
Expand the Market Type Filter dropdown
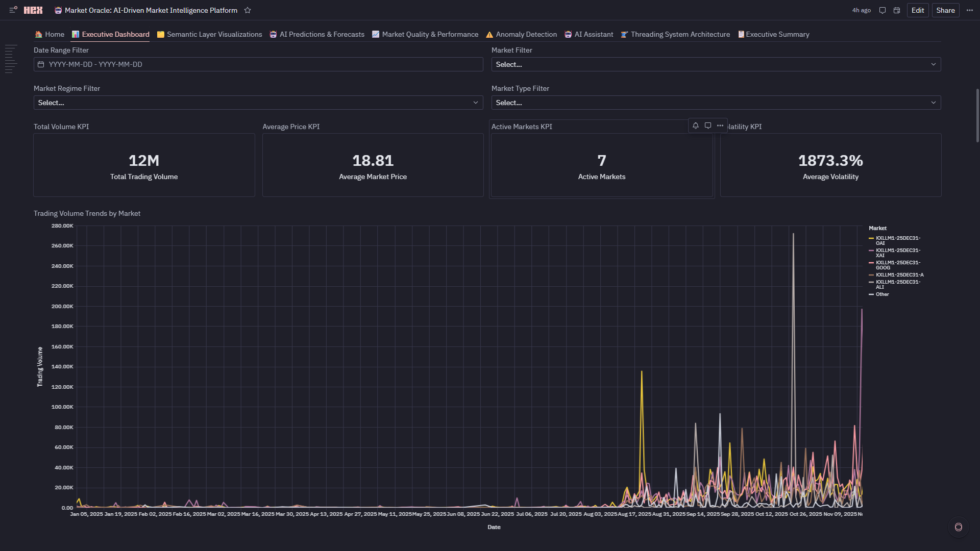(716, 103)
